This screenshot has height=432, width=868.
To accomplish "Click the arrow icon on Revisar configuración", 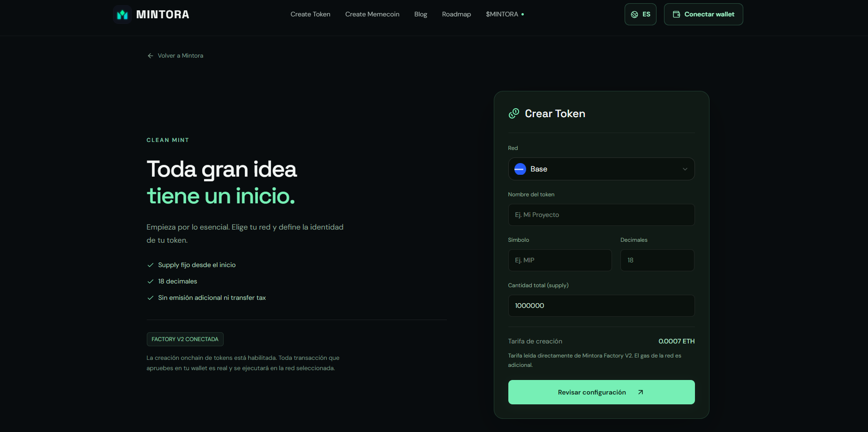I will pyautogui.click(x=641, y=392).
